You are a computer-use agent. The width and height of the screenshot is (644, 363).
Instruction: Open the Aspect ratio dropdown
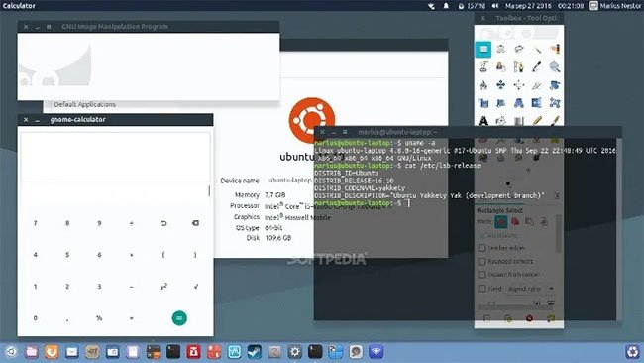click(531, 289)
